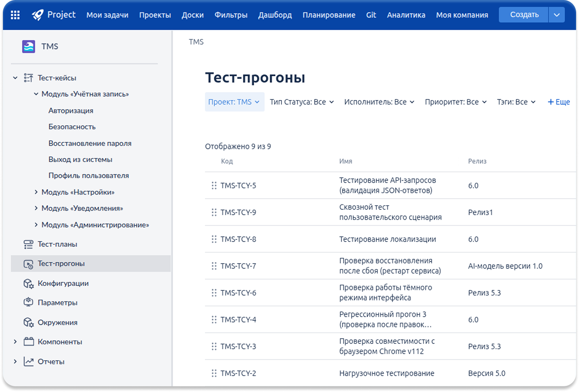Click the Тест-кейсы tree icon

coord(28,78)
